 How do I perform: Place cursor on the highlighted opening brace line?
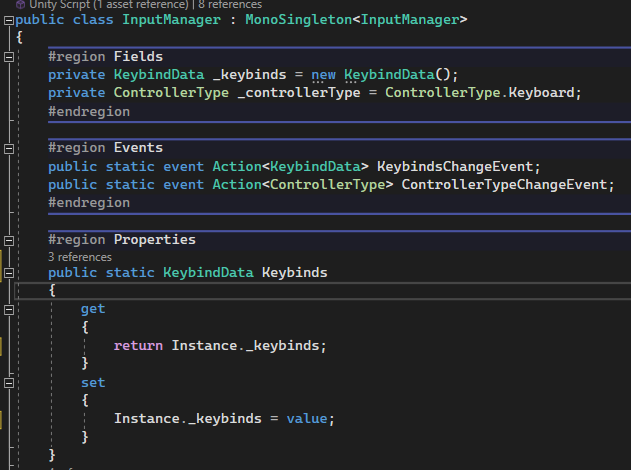pyautogui.click(x=323, y=291)
